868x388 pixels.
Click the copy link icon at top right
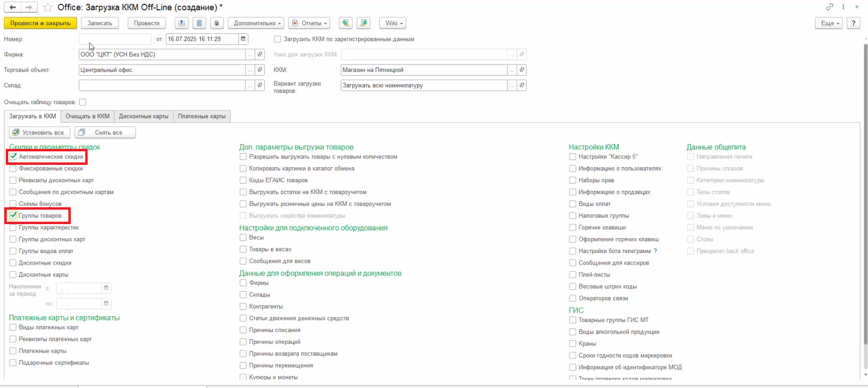(x=829, y=7)
